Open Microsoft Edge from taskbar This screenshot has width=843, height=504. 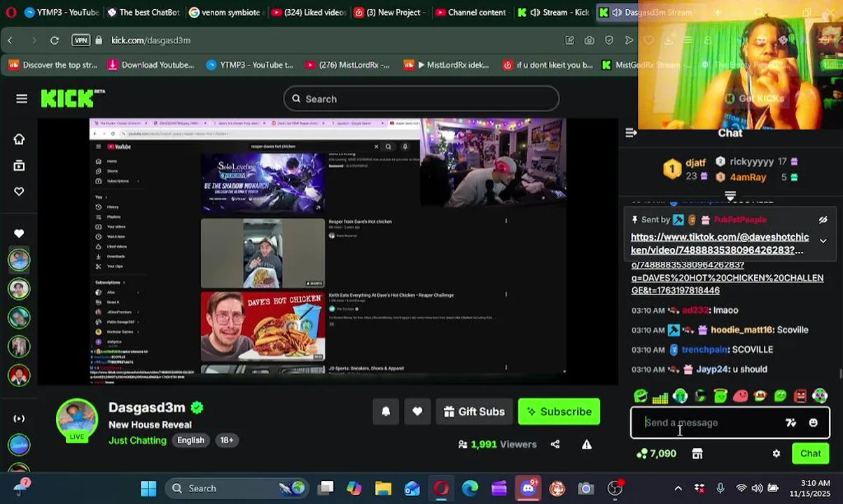pos(470,489)
